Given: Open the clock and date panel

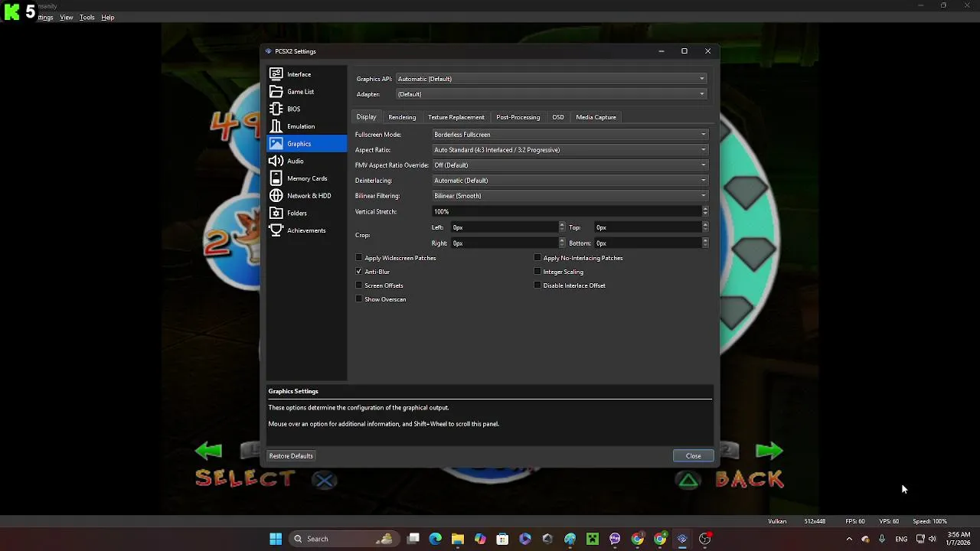Looking at the screenshot, I should [x=959, y=539].
